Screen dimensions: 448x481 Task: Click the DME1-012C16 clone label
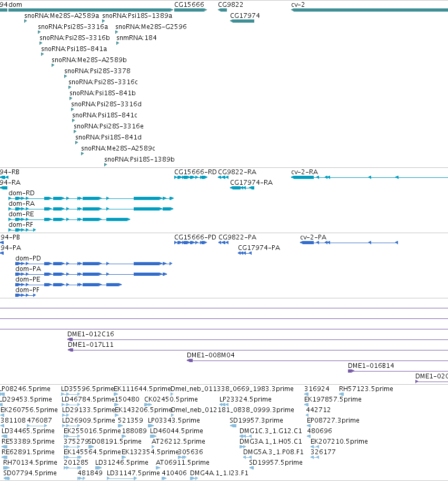point(91,334)
